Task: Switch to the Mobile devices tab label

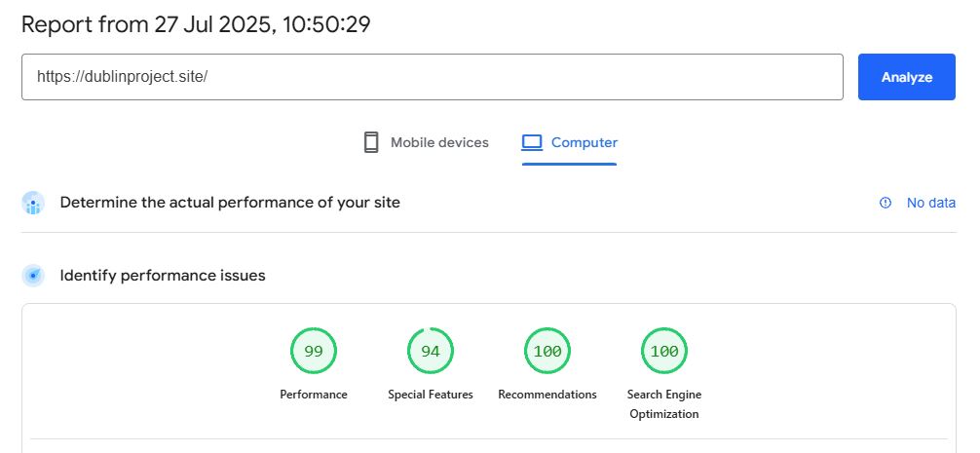Action: click(x=439, y=143)
